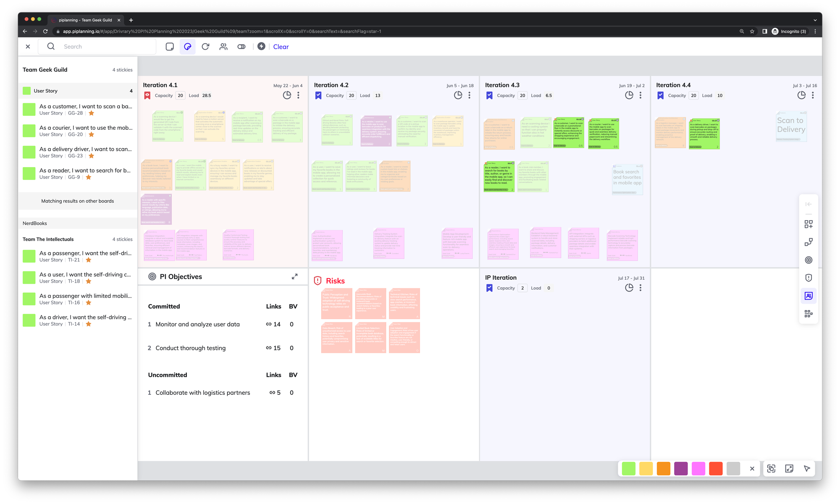Open the three-dot menu for Iteration 4.1
The width and height of the screenshot is (840, 504).
click(x=299, y=95)
